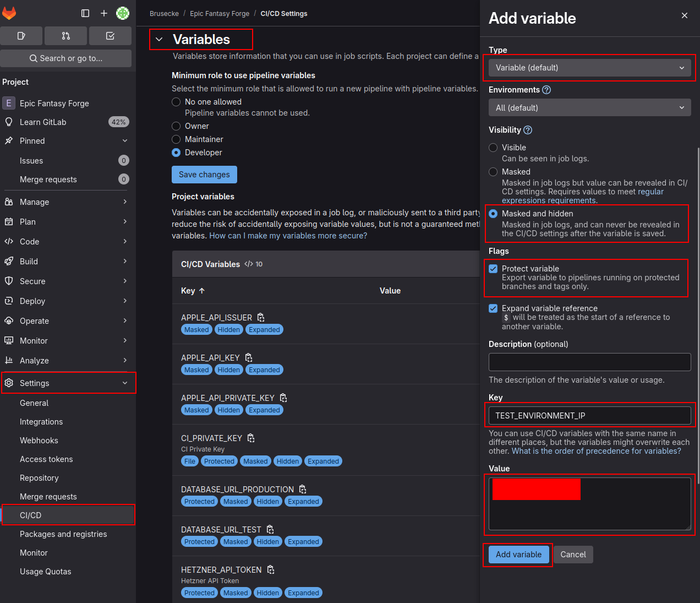700x603 pixels.
Task: Select the Owner role radio button
Action: 176,126
